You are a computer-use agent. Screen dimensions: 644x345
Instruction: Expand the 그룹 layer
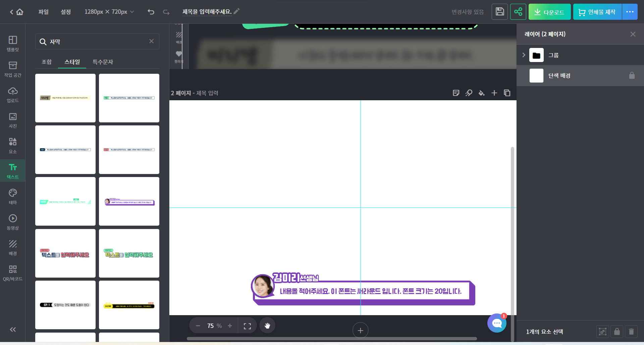(x=524, y=55)
